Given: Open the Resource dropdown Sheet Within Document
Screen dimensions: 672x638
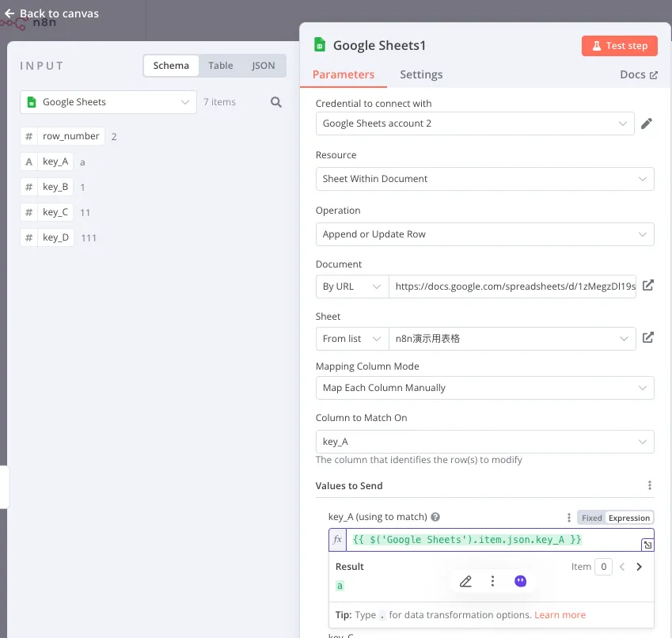Looking at the screenshot, I should 484,179.
